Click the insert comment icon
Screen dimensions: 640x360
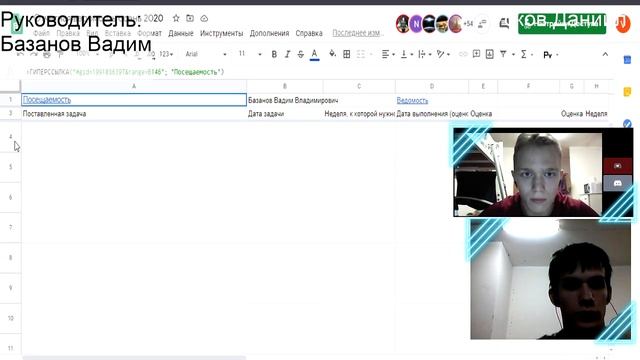pos(476,54)
